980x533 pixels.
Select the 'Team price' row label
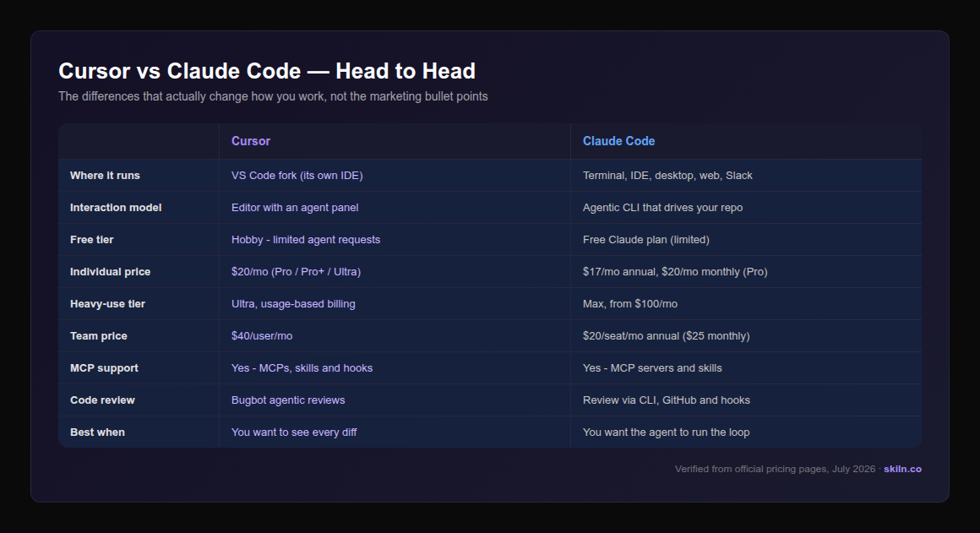[x=99, y=336]
